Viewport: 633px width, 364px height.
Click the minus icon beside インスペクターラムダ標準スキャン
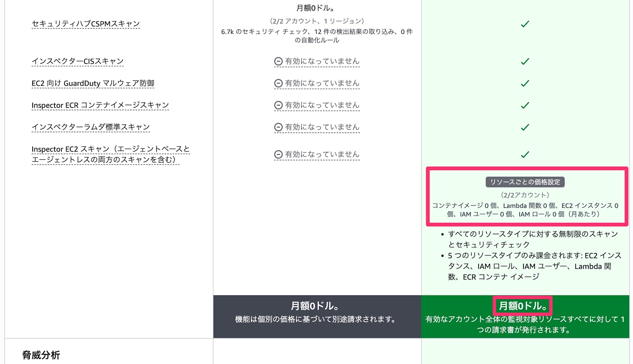278,127
